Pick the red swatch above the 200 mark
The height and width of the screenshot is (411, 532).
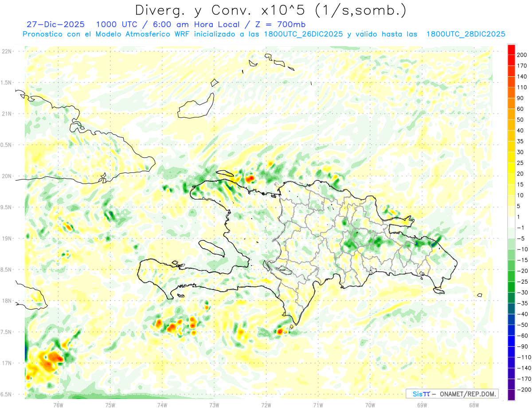[511, 50]
